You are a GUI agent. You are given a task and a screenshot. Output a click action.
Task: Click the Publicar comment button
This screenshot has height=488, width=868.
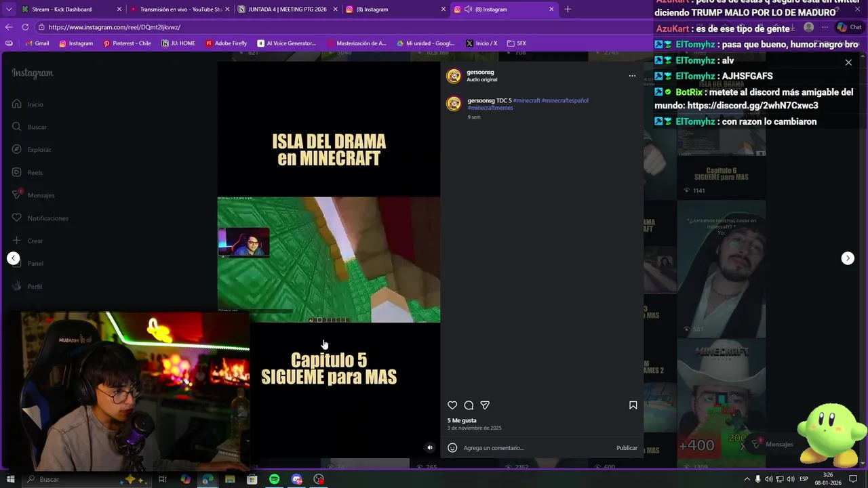coord(627,448)
